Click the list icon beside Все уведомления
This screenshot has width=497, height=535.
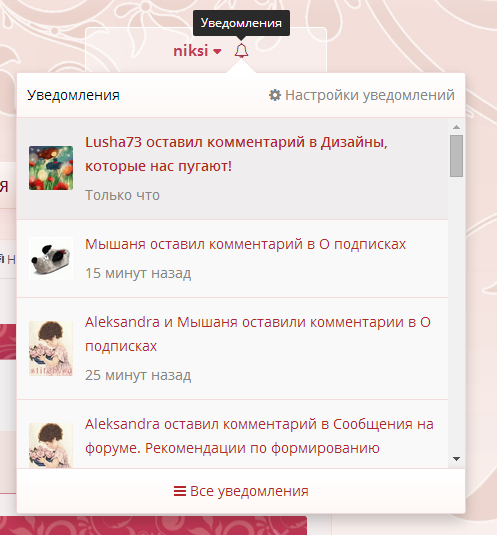point(180,491)
